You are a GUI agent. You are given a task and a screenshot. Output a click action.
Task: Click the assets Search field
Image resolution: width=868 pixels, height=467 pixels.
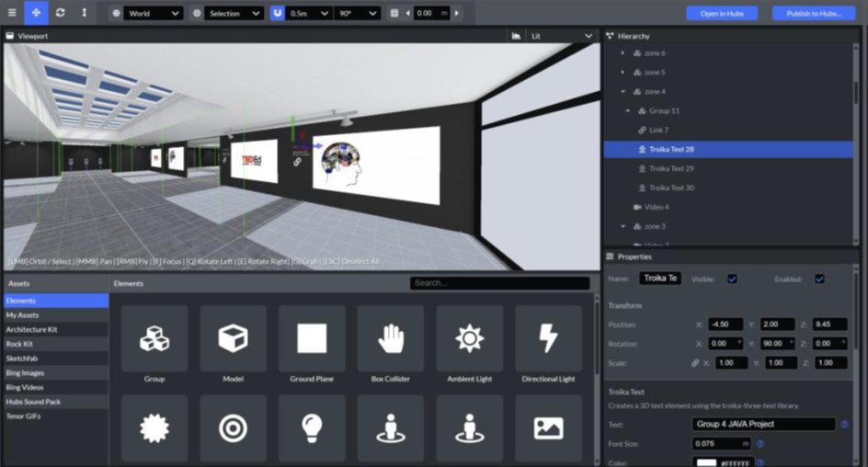[500, 283]
